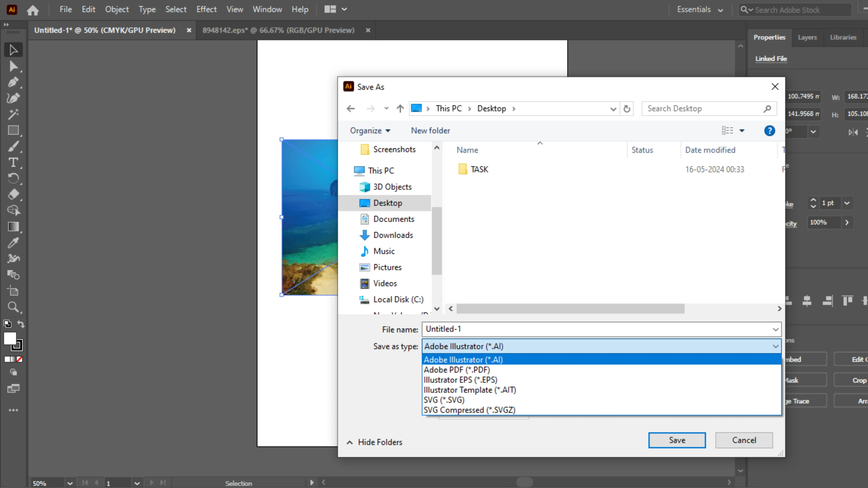Image resolution: width=868 pixels, height=488 pixels.
Task: Click the Crop Image button
Action: tap(851, 380)
